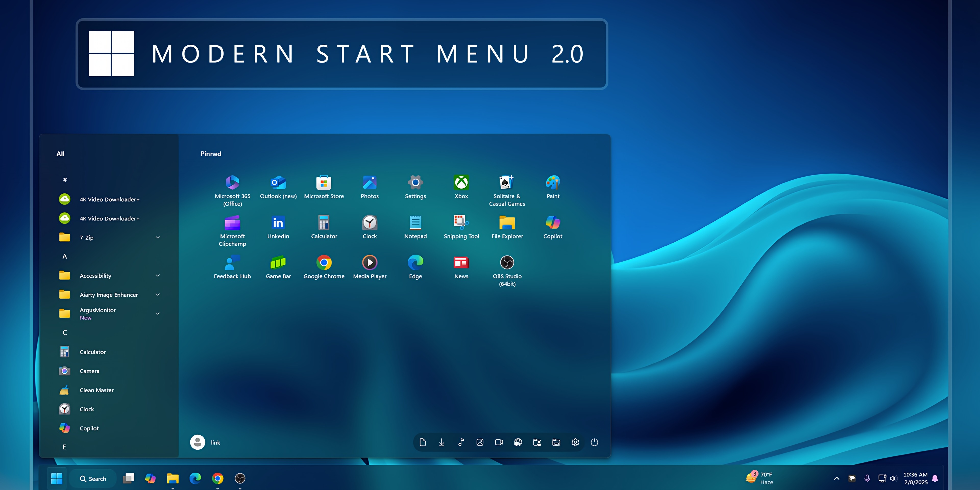Open pinned Settings app icon
Screen dimensions: 980x490
(415, 187)
